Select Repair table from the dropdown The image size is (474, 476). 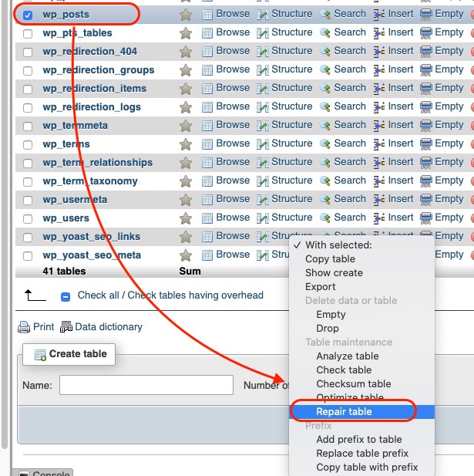tap(361, 412)
